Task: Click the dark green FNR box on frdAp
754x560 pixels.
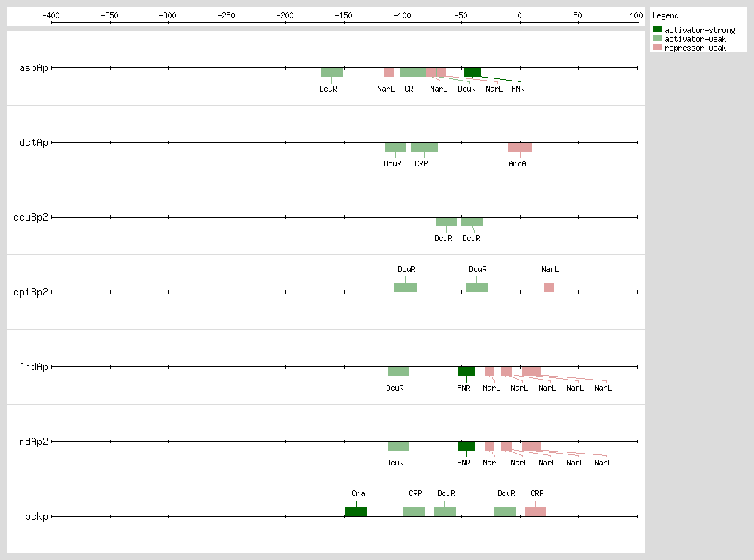Action: 466,372
